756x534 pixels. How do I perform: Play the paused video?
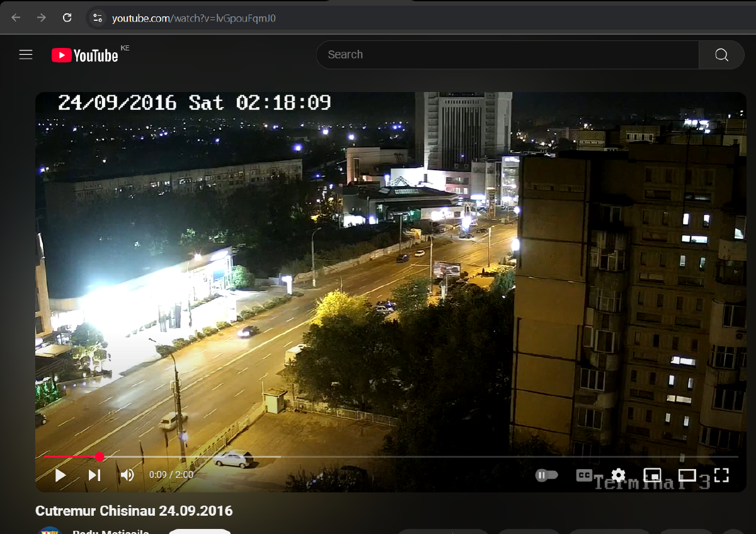(x=60, y=475)
